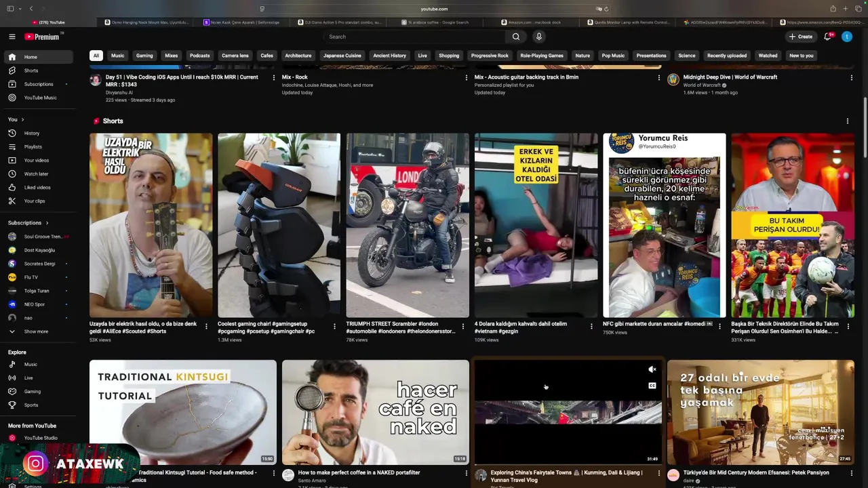Image resolution: width=868 pixels, height=488 pixels.
Task: Expand Show more subscriptions
Action: pyautogui.click(x=39, y=331)
